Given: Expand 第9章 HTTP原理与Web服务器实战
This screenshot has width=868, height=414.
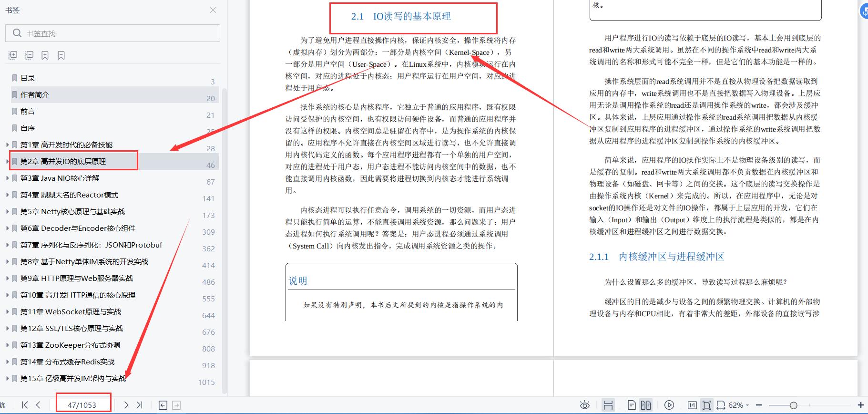Looking at the screenshot, I should 7,278.
